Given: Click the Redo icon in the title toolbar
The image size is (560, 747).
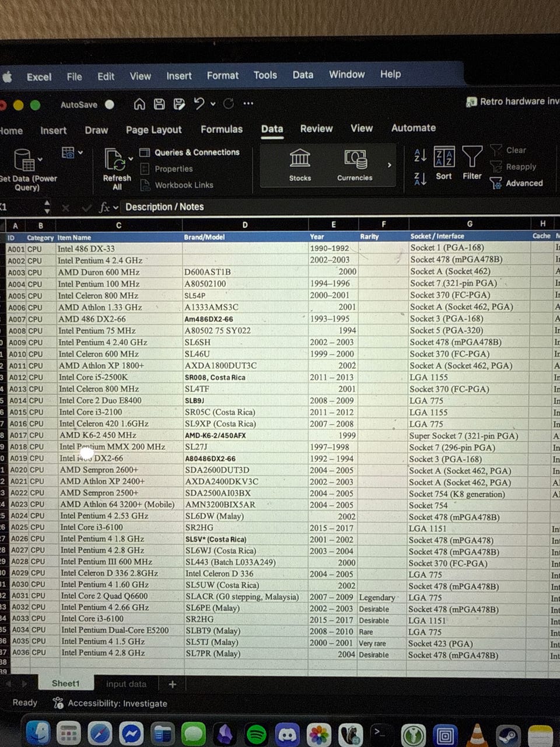Looking at the screenshot, I should tap(229, 103).
